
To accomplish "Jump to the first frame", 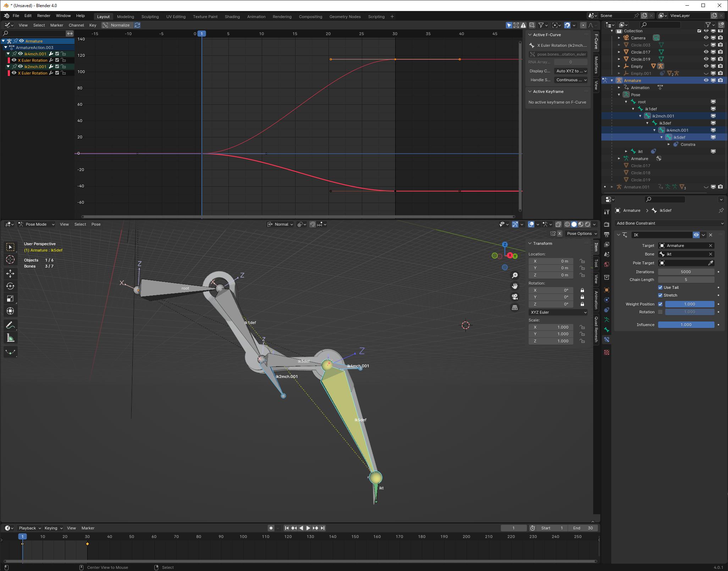I will (x=287, y=528).
